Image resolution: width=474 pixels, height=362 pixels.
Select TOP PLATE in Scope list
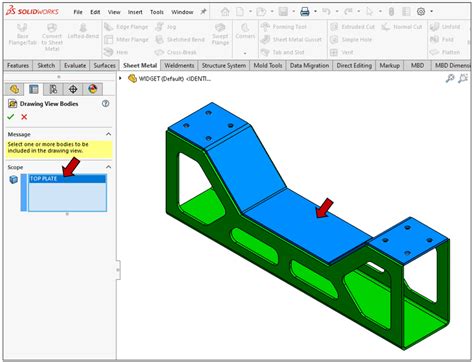coord(67,179)
